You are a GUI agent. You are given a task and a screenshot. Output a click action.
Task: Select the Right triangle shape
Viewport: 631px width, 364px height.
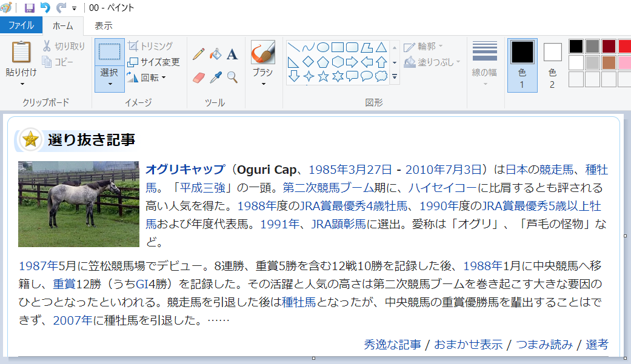click(x=294, y=62)
